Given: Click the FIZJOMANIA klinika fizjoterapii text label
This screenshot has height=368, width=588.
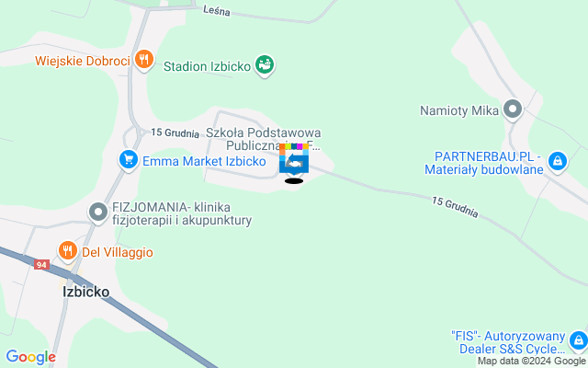Looking at the screenshot, I should [182, 213].
